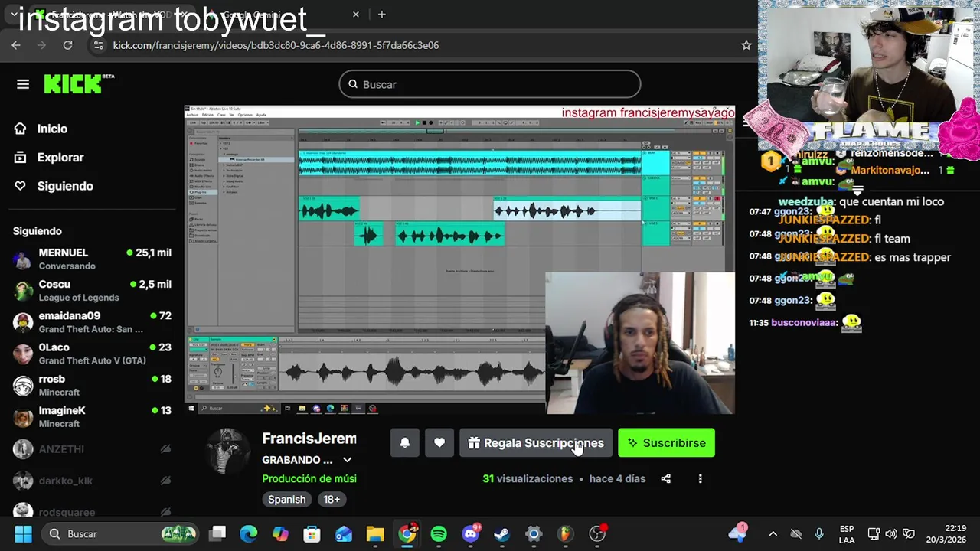The height and width of the screenshot is (551, 980).
Task: Open FL Studio from the taskbar
Action: pos(565,533)
